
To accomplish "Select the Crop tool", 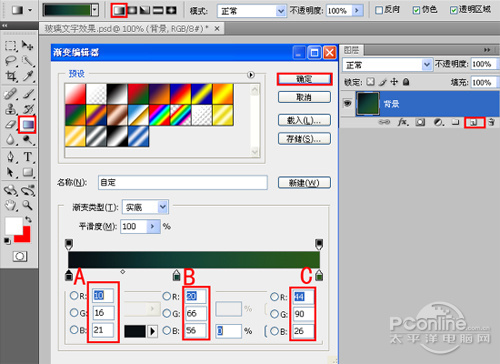I will [10, 76].
